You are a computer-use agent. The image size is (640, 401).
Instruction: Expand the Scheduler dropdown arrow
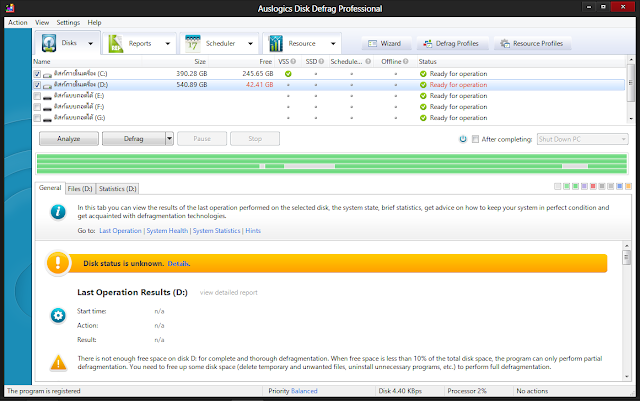pyautogui.click(x=250, y=43)
